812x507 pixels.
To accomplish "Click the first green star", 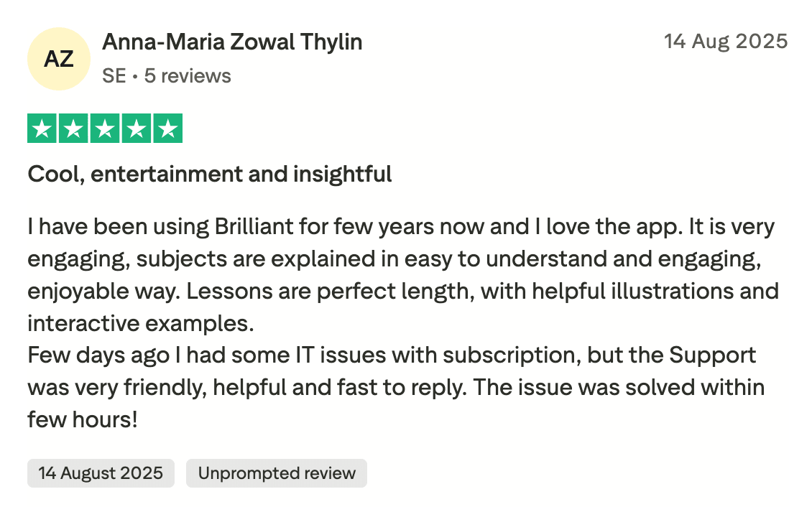I will tap(43, 129).
